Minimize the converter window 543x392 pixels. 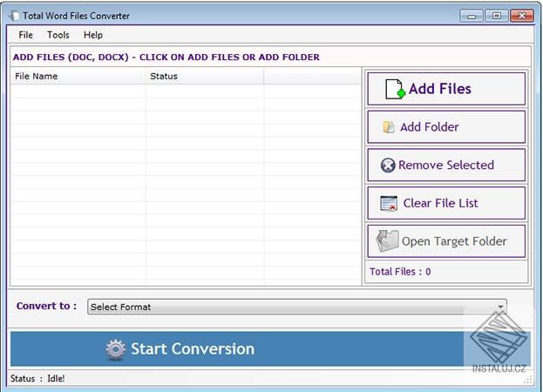[471, 16]
